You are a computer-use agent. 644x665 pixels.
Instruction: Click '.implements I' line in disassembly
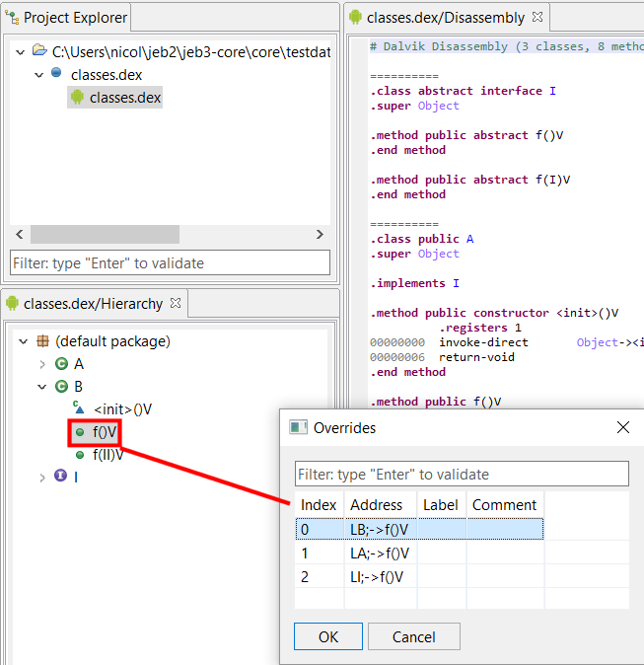[x=414, y=283]
